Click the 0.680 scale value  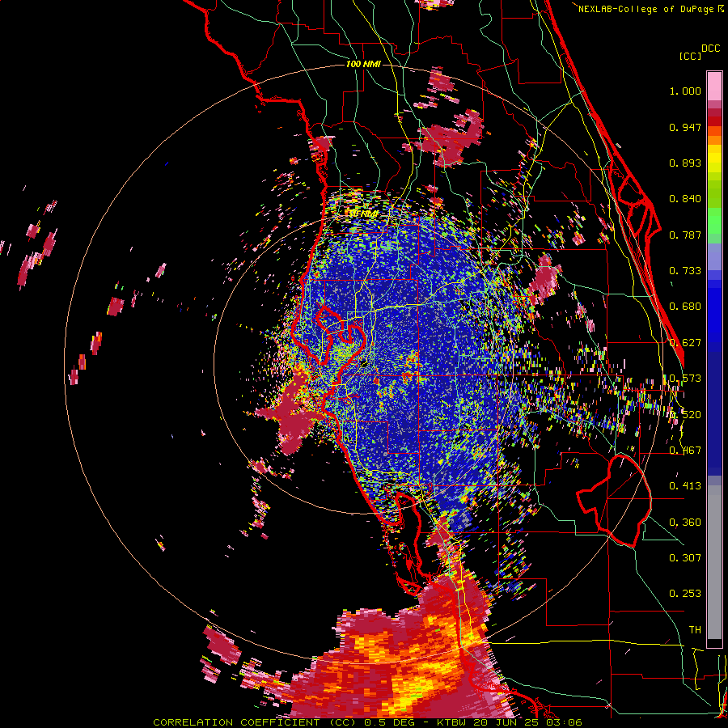click(685, 307)
